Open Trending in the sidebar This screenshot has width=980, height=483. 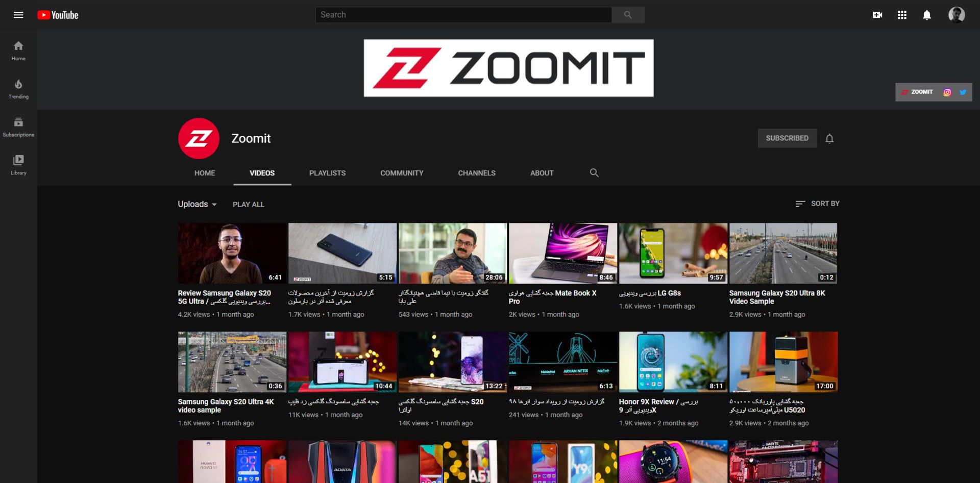pyautogui.click(x=18, y=89)
